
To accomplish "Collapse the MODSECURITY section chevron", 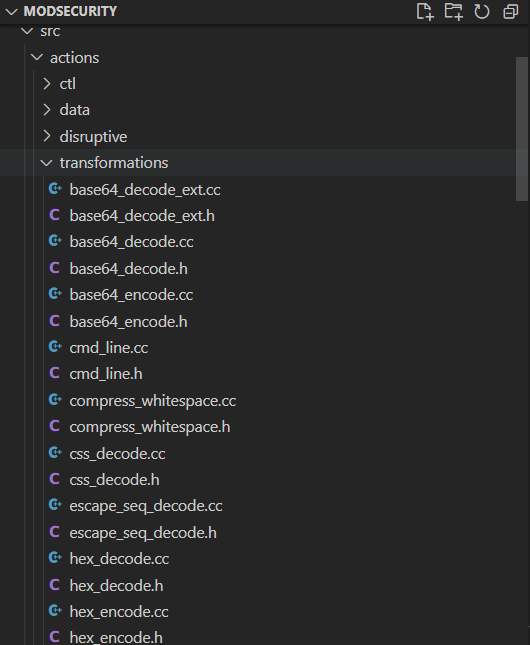I will 12,12.
